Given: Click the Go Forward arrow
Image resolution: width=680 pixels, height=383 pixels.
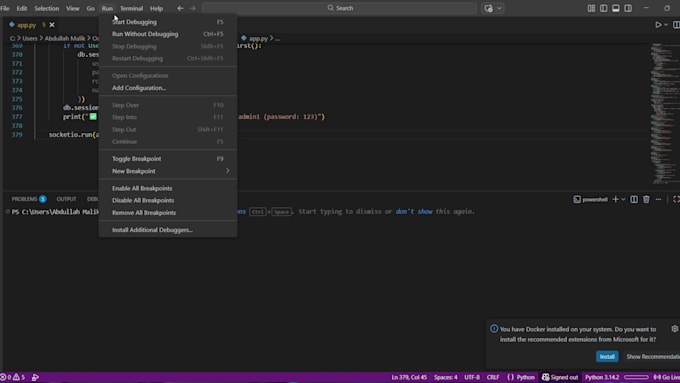Looking at the screenshot, I should (193, 8).
